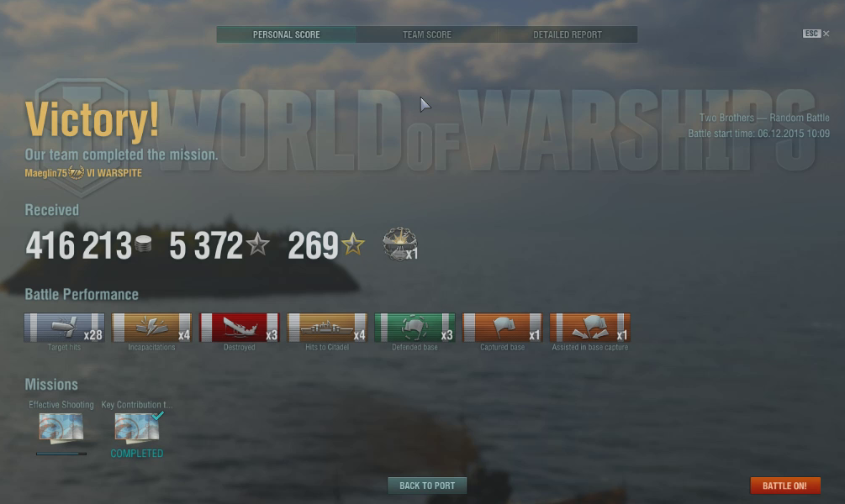
Task: Switch to the Detailed Report tab
Action: pyautogui.click(x=568, y=34)
